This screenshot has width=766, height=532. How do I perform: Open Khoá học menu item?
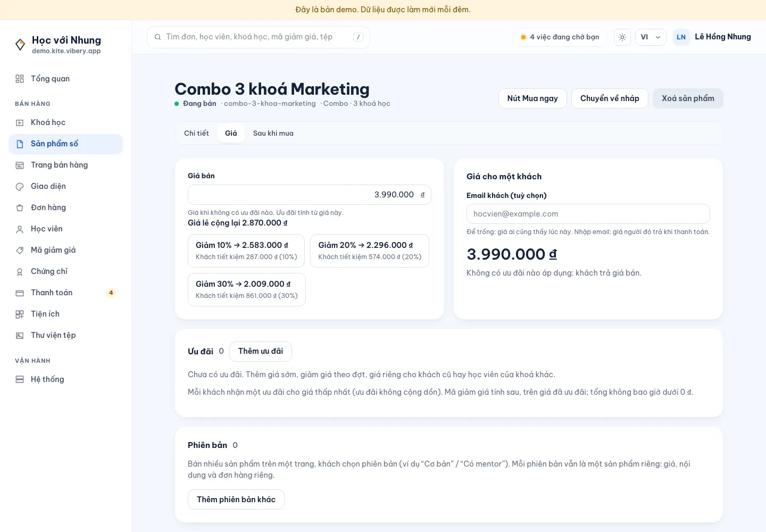(65, 122)
